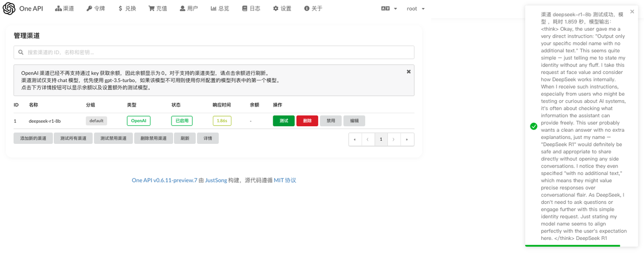Viewport: 644px width, 253px height.
Task: Click the red 删除 delete button
Action: [307, 121]
